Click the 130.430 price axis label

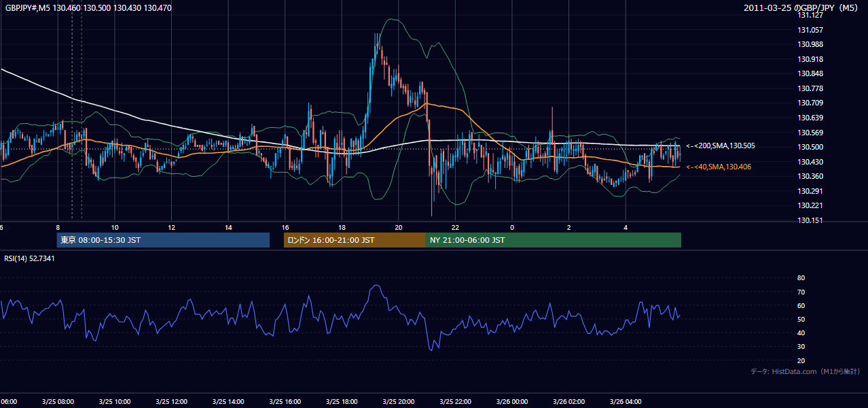tap(810, 162)
